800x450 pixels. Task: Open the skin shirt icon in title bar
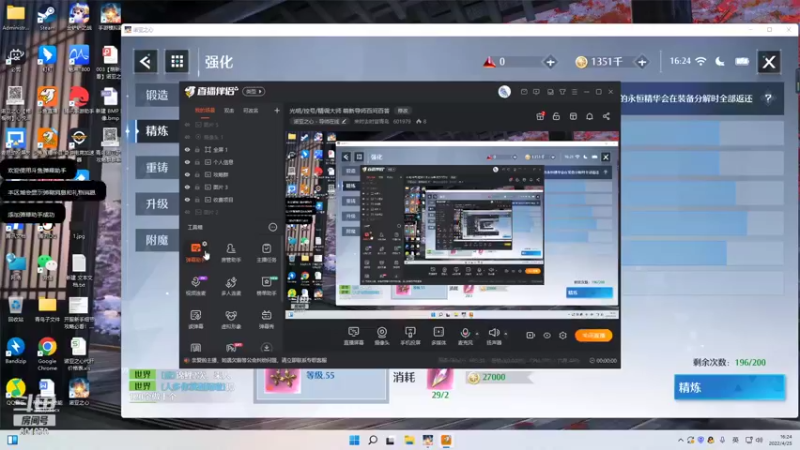[562, 92]
